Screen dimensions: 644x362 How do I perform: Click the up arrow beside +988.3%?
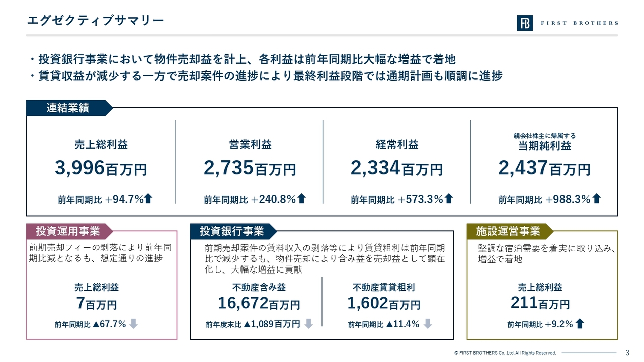coord(597,199)
